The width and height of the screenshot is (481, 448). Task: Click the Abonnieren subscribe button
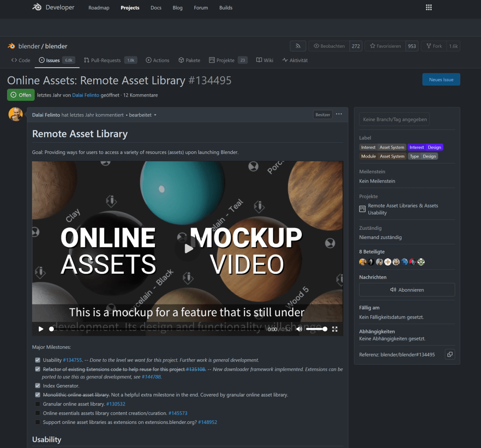tap(407, 290)
